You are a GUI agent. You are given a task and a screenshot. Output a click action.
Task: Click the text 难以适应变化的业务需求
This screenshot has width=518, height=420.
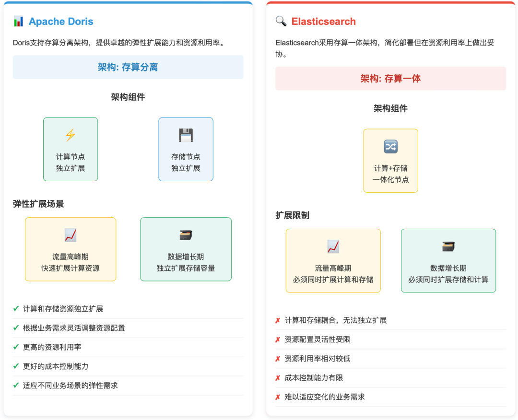[325, 397]
